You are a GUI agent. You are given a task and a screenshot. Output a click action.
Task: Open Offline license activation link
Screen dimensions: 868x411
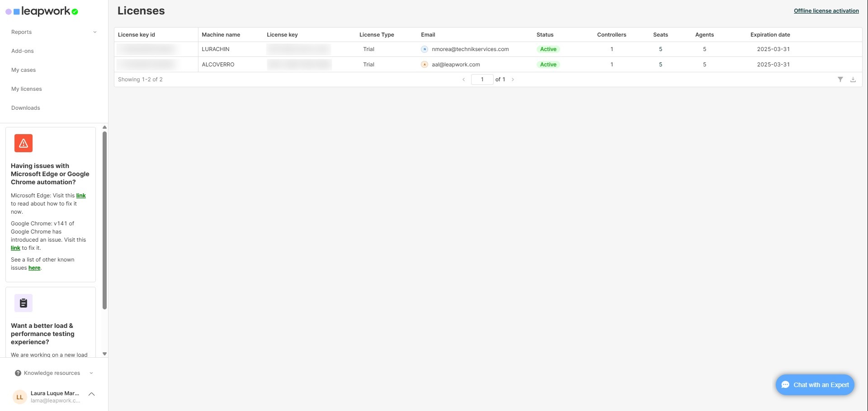(x=826, y=10)
